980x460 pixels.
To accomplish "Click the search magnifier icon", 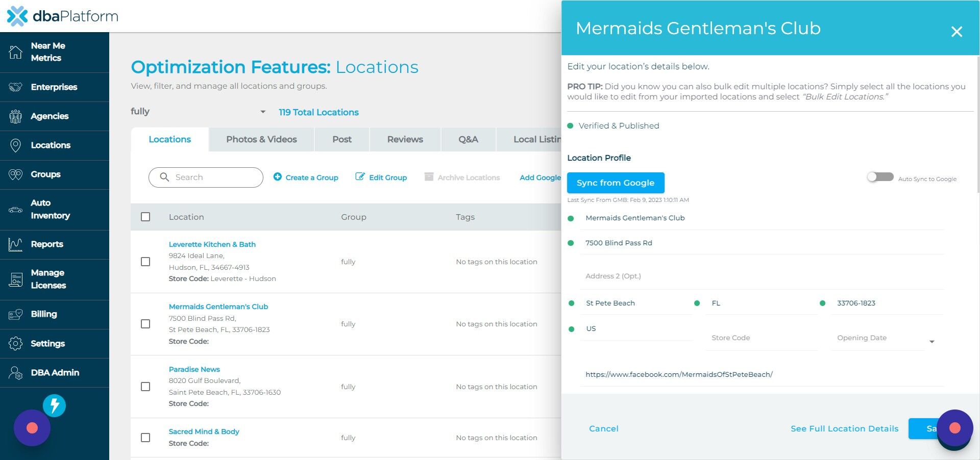I will click(164, 177).
